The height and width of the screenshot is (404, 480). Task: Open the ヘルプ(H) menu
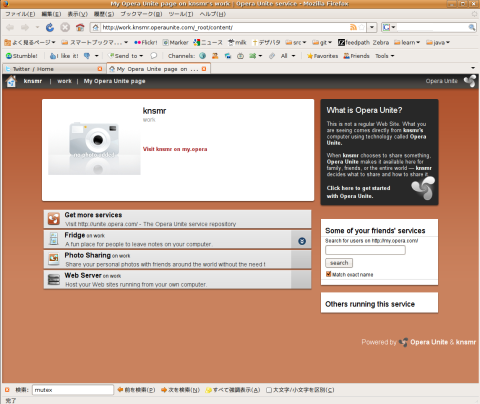point(213,14)
